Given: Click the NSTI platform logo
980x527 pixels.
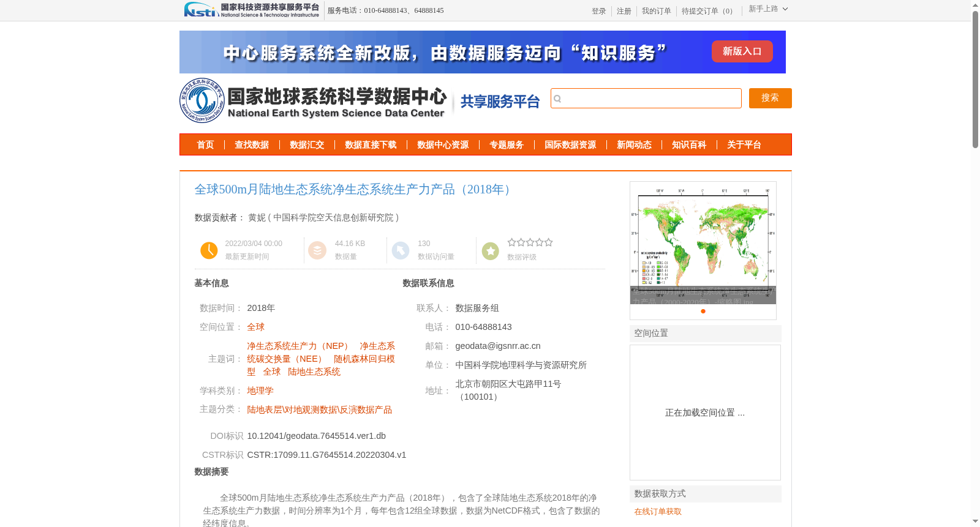Looking at the screenshot, I should pos(252,10).
